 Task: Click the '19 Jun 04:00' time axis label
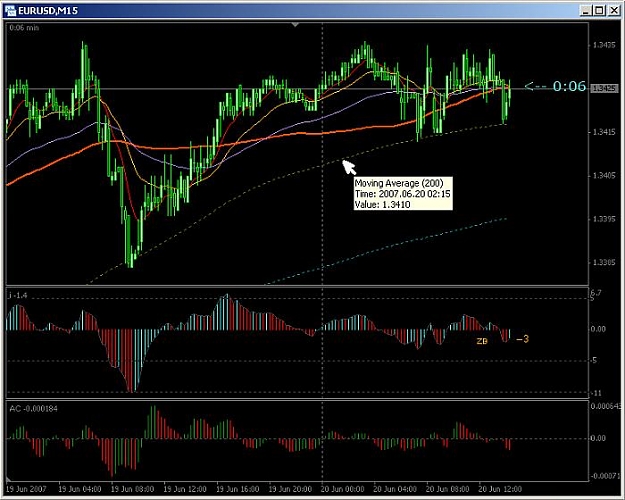(x=80, y=489)
